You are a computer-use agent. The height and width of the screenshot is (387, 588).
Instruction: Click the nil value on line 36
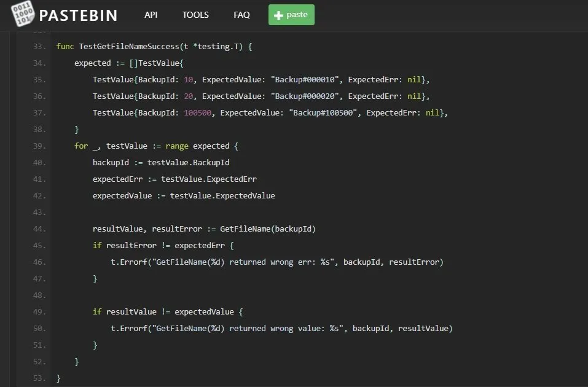click(x=415, y=96)
